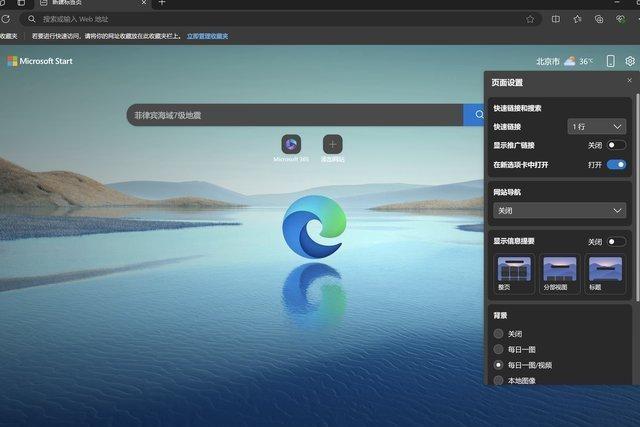Select the current browser tab title
The height and width of the screenshot is (427, 640).
pyautogui.click(x=67, y=3)
